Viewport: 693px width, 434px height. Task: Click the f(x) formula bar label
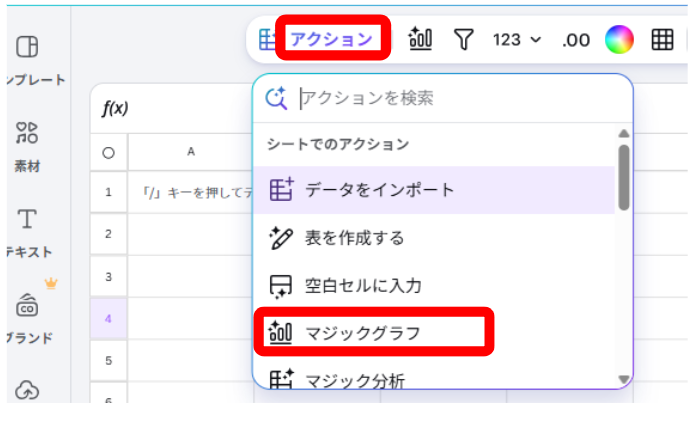point(115,108)
